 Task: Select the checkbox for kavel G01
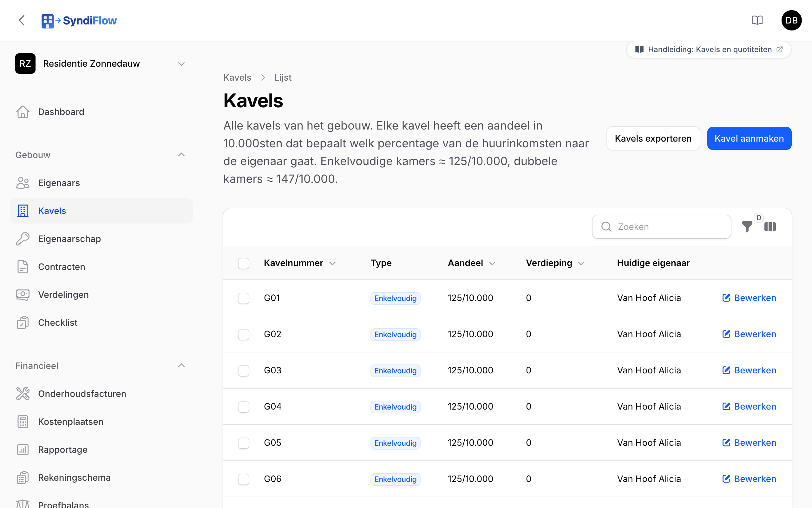tap(244, 298)
